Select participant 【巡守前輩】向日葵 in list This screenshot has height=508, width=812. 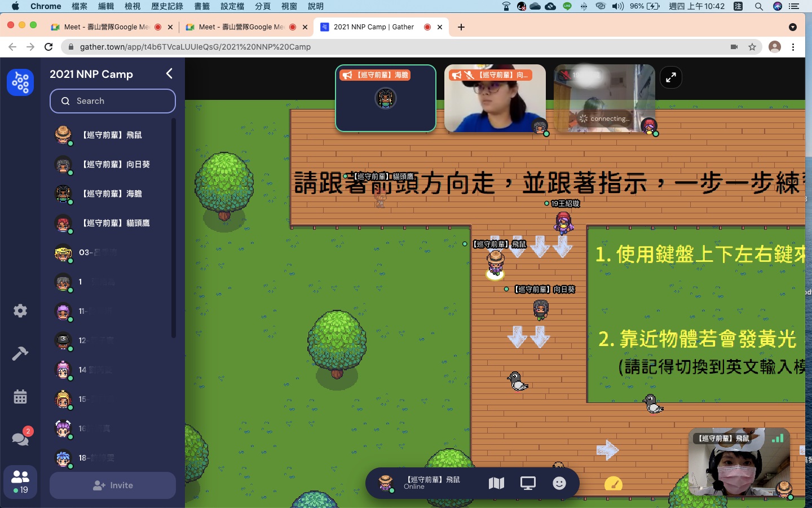(112, 164)
